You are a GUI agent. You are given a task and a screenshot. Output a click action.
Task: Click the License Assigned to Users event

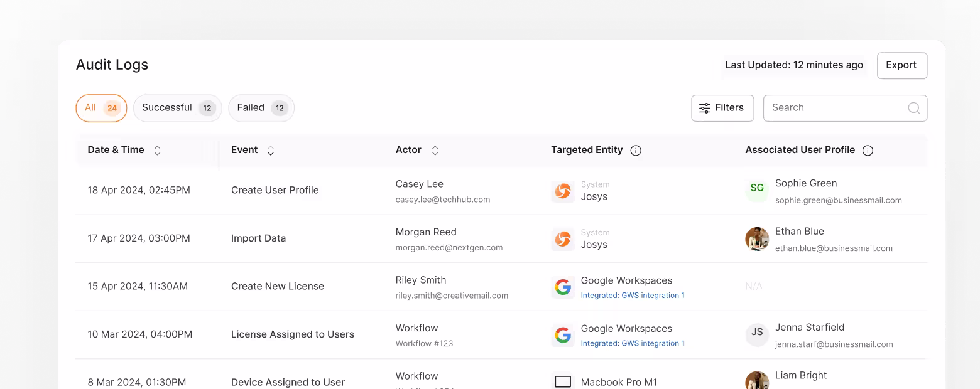tap(293, 334)
